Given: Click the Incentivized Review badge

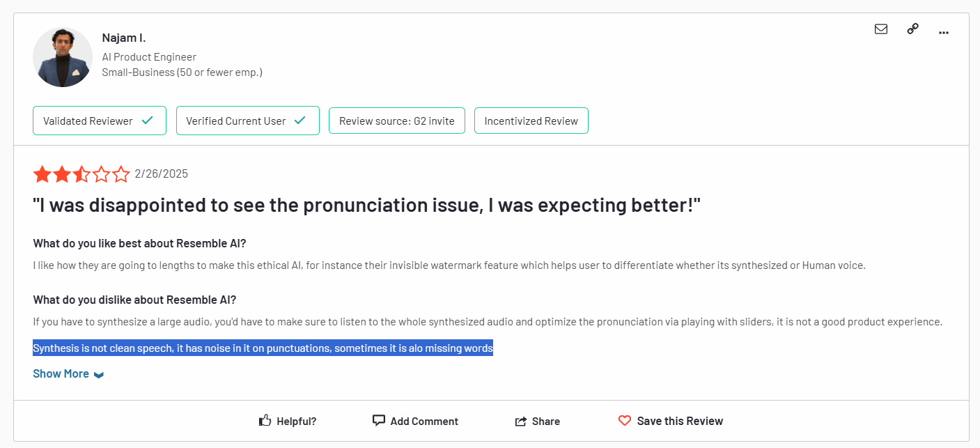Looking at the screenshot, I should (531, 121).
